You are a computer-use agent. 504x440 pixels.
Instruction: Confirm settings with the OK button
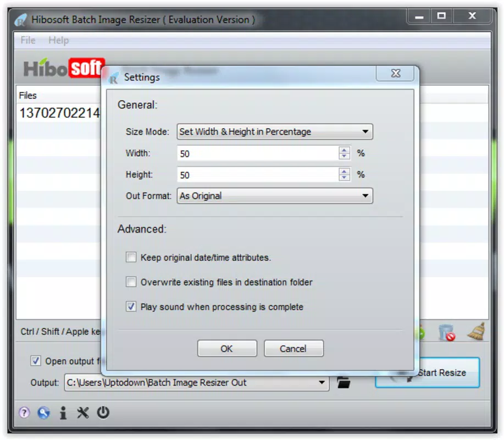[x=227, y=348]
